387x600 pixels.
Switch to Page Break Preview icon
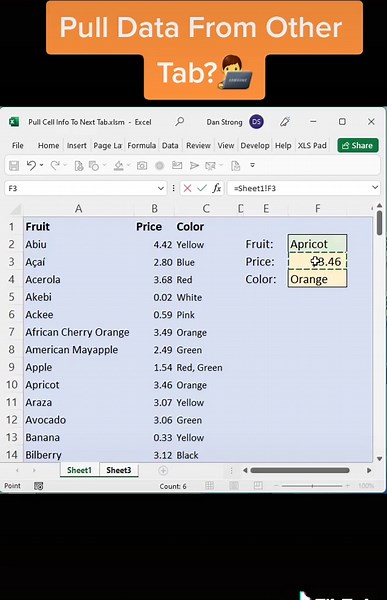coord(258,486)
